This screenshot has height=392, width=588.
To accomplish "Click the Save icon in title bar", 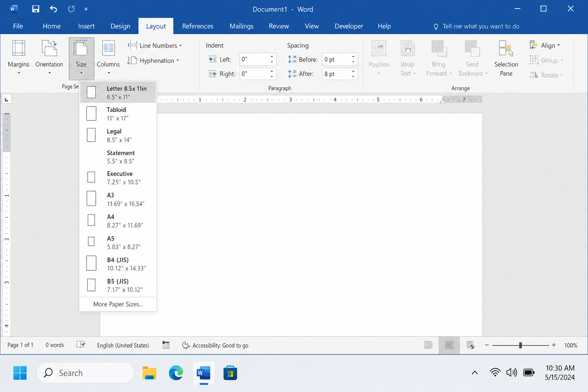I will click(36, 9).
